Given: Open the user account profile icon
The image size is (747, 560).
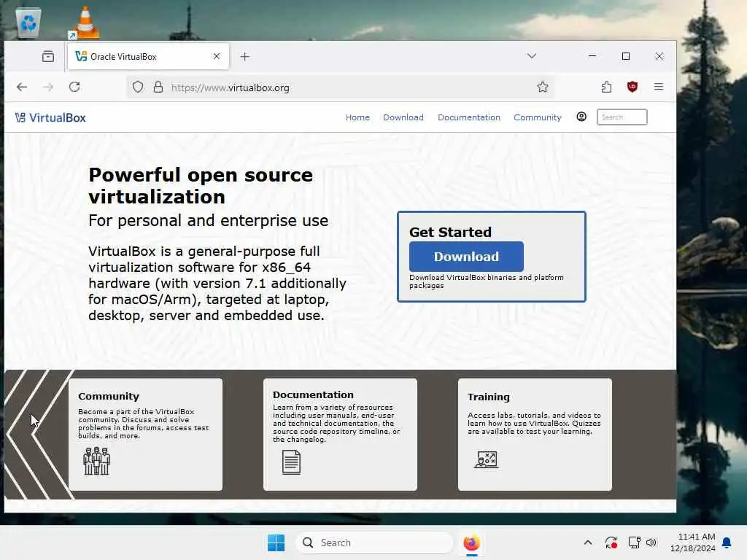Looking at the screenshot, I should pyautogui.click(x=581, y=117).
